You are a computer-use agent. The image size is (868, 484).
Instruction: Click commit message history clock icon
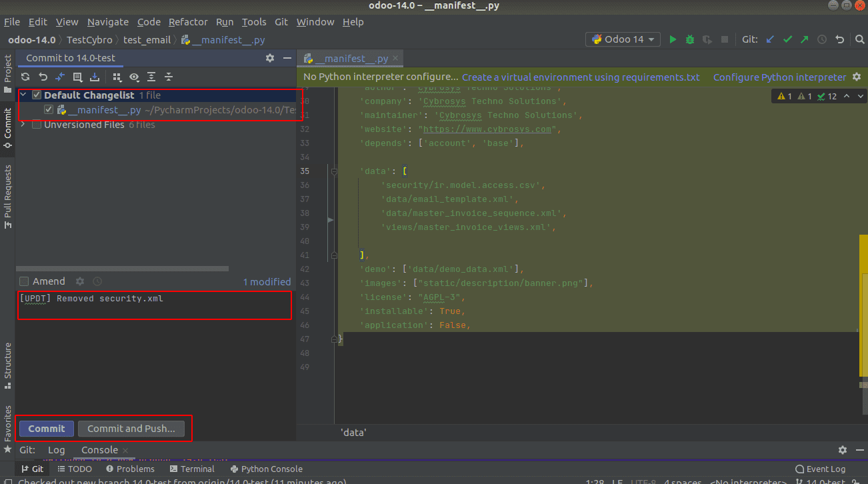tap(97, 281)
